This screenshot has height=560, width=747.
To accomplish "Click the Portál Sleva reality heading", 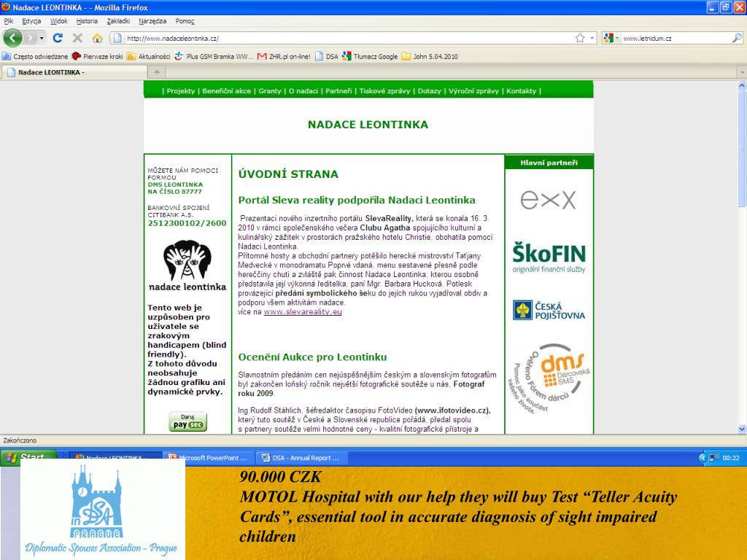I will click(x=356, y=200).
